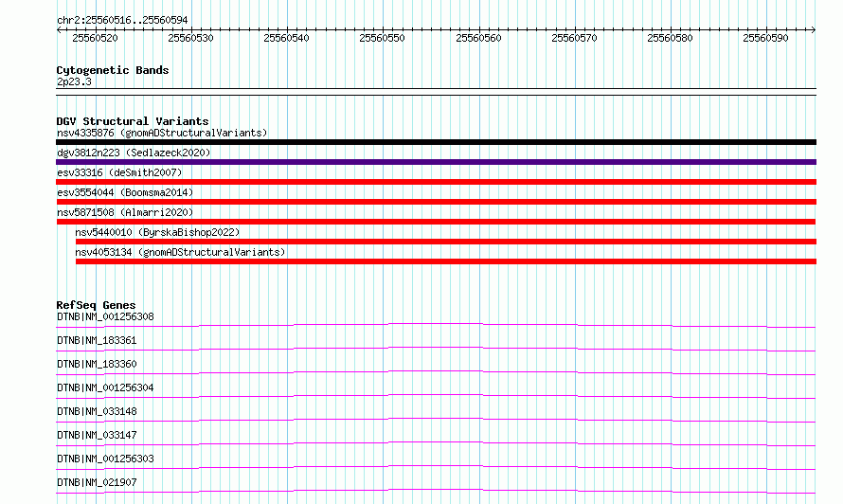This screenshot has width=843, height=504.
Task: Click ruler coordinate 25560580
Action: pos(670,38)
